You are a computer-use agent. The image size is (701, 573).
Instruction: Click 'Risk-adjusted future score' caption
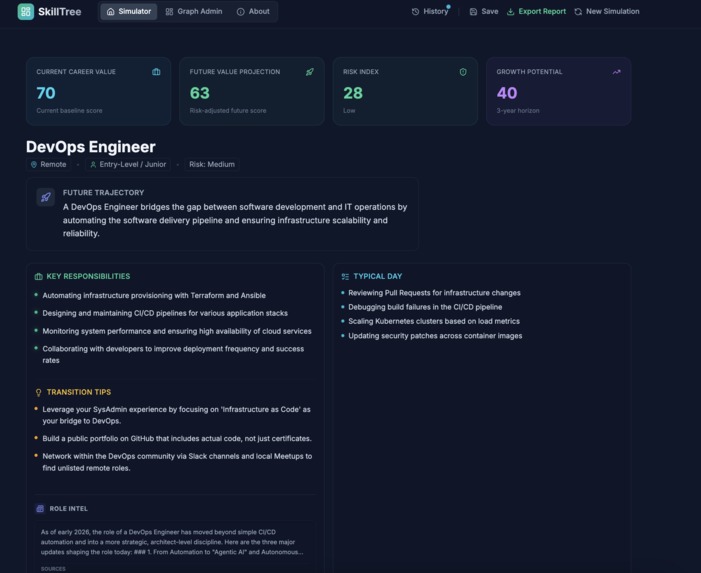pyautogui.click(x=228, y=110)
